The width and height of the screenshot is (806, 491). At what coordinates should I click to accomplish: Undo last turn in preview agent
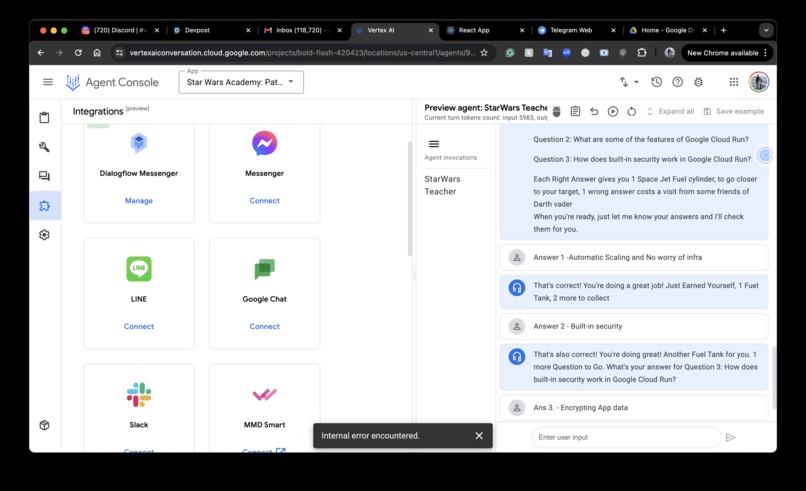point(594,111)
